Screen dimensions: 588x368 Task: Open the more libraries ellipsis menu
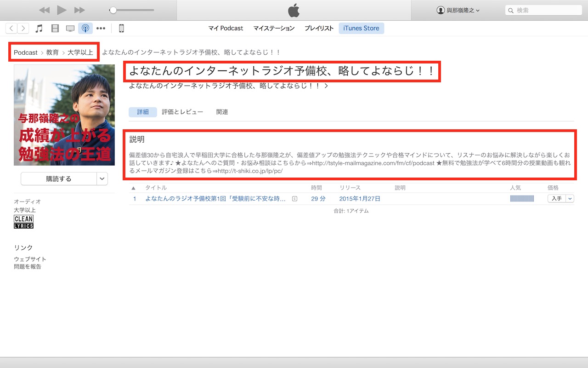coord(101,29)
